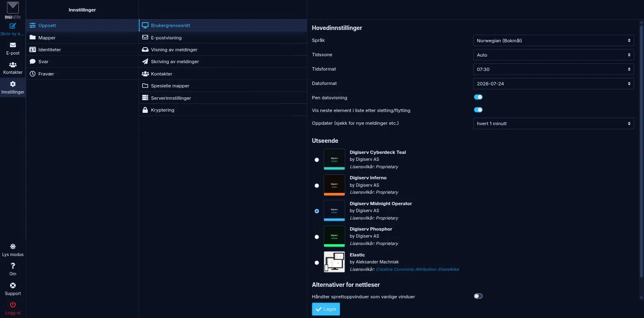Click the Skriving av meldinger paper plane icon

(x=145, y=62)
